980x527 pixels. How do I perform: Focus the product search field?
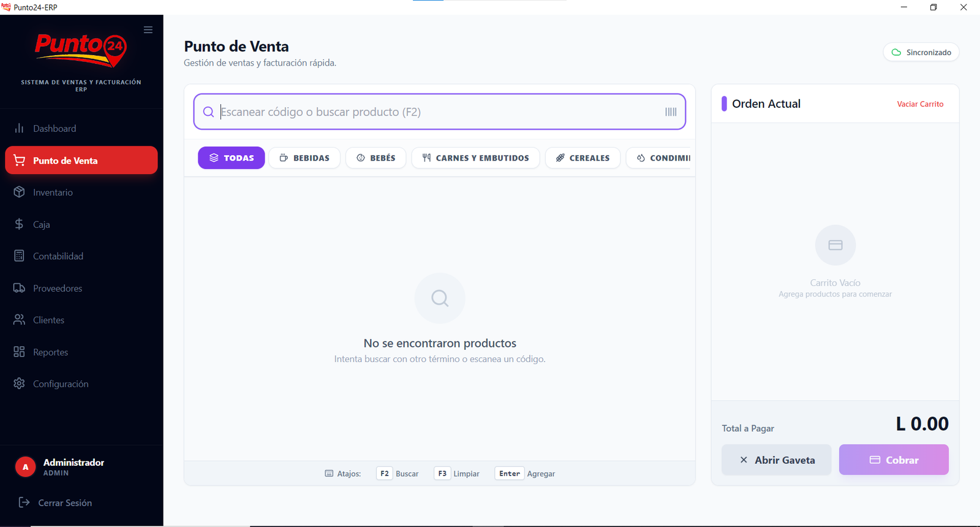coord(440,112)
